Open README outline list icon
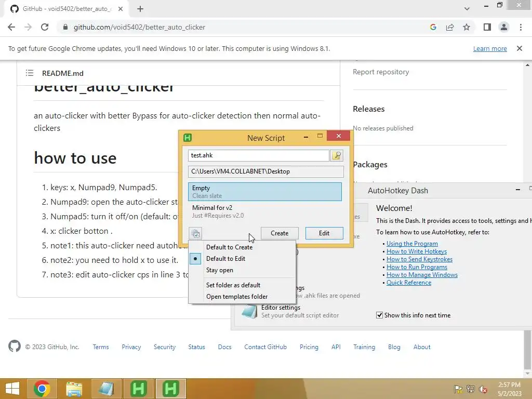 pyautogui.click(x=30, y=73)
